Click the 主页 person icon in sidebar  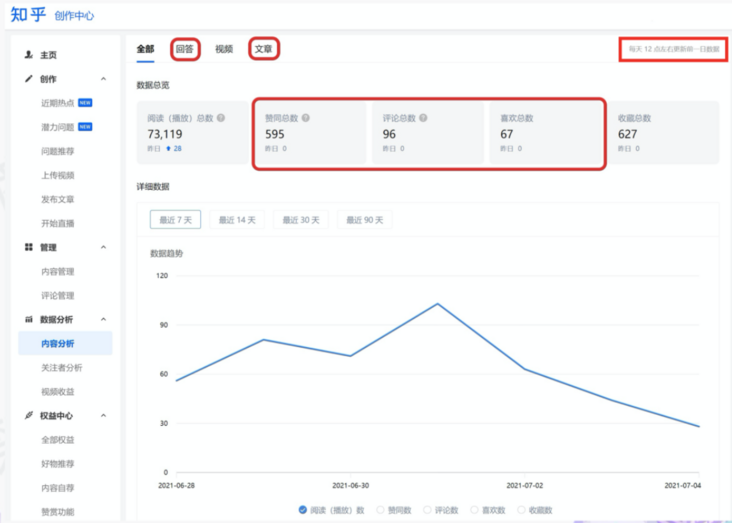click(x=29, y=55)
